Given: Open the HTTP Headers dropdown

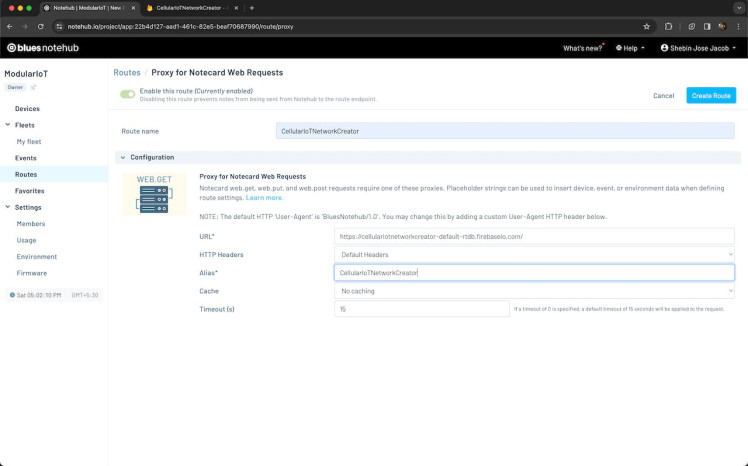Looking at the screenshot, I should click(x=534, y=255).
